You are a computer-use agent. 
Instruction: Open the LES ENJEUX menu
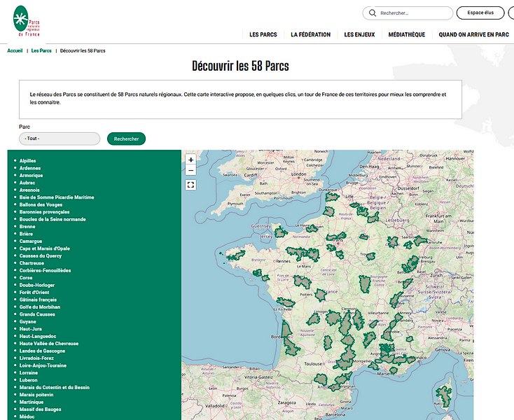click(x=359, y=34)
